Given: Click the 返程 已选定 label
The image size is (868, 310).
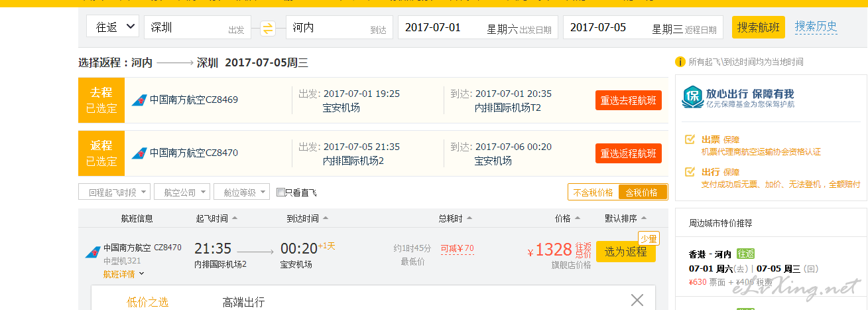Looking at the screenshot, I should pyautogui.click(x=101, y=153).
